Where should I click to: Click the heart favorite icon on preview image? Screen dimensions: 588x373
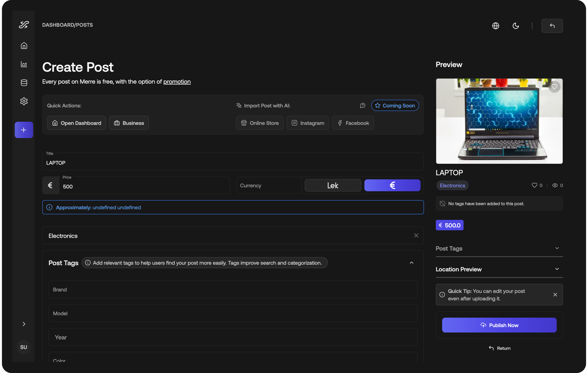[x=554, y=87]
